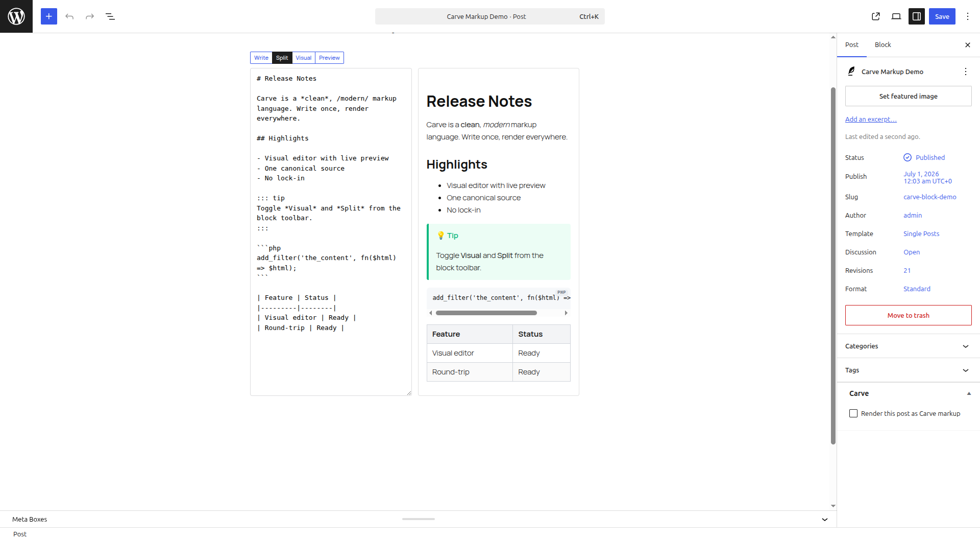Click the Round-trip table cell

click(x=470, y=372)
